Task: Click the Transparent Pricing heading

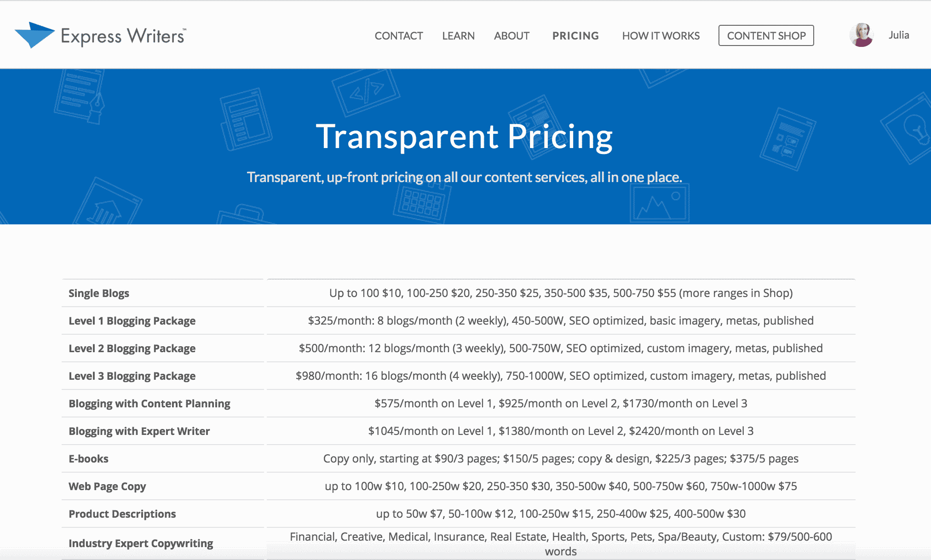Action: pyautogui.click(x=465, y=137)
